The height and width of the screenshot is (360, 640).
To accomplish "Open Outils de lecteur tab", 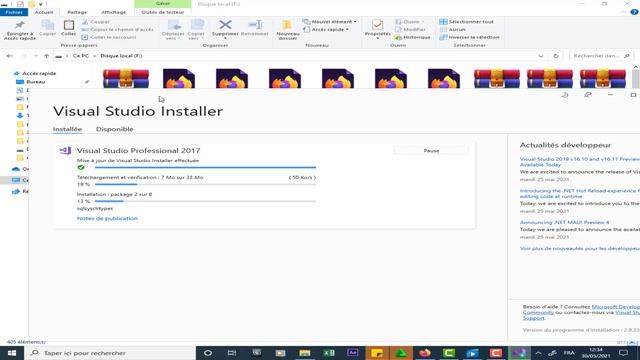I will point(163,12).
